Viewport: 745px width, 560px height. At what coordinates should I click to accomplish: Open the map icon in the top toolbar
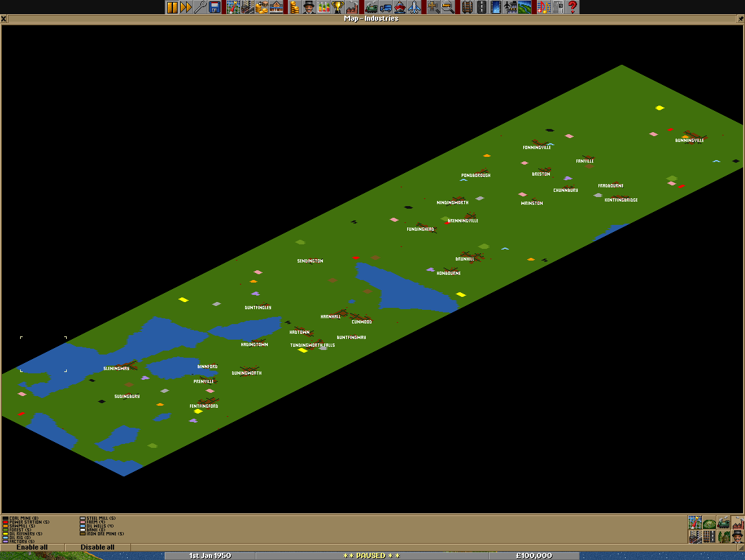(233, 7)
